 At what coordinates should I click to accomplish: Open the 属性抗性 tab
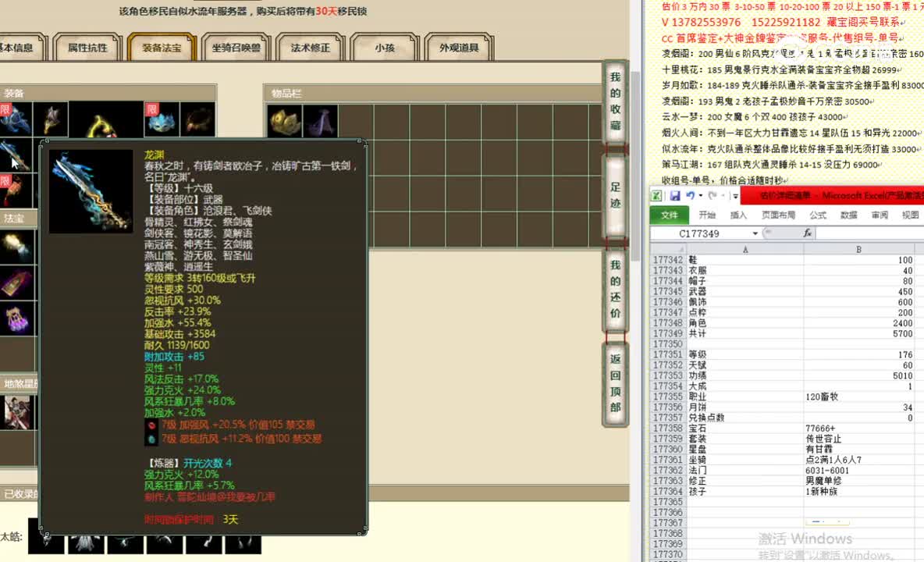coord(87,47)
